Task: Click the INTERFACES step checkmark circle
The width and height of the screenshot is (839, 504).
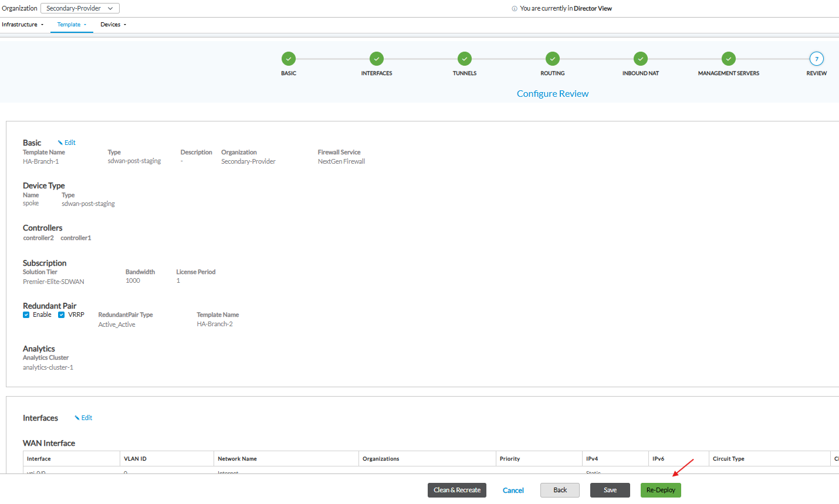Action: click(377, 59)
